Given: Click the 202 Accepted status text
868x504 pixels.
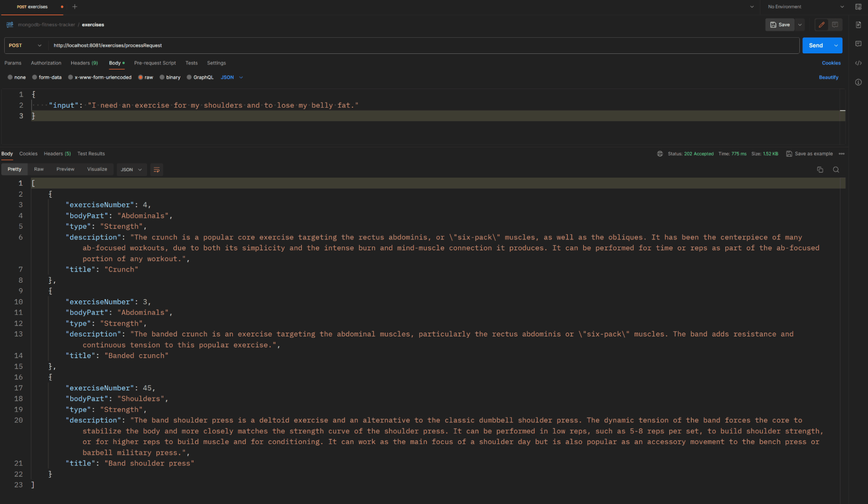Looking at the screenshot, I should [699, 154].
